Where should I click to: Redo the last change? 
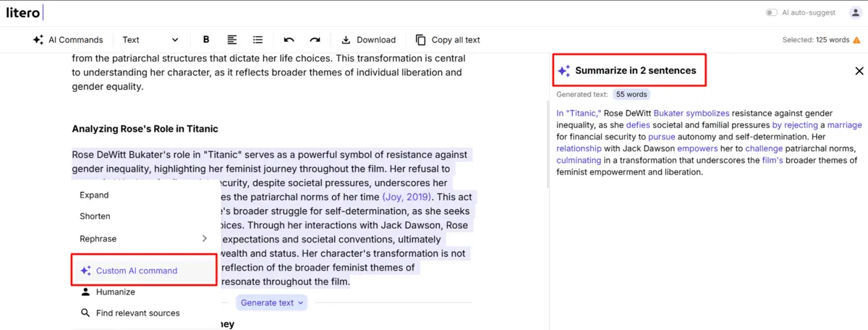tap(315, 40)
